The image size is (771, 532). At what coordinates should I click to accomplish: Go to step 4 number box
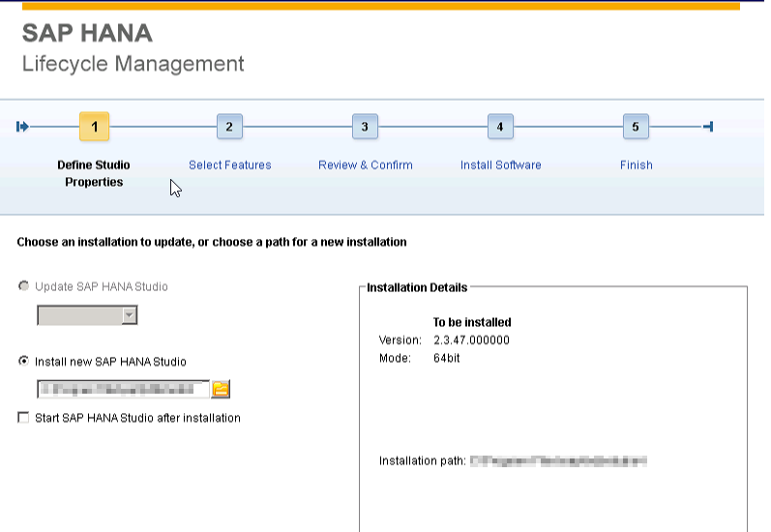[500, 127]
